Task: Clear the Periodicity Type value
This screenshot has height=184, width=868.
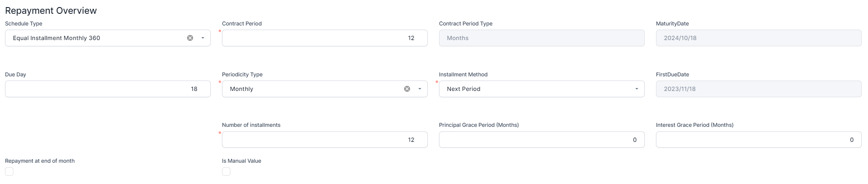Action: (x=407, y=89)
